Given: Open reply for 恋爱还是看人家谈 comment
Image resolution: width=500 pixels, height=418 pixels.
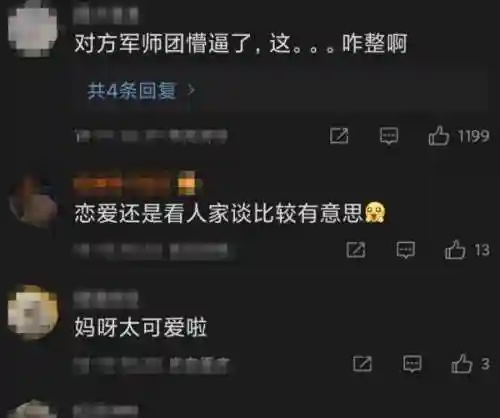Looking at the screenshot, I should (406, 250).
